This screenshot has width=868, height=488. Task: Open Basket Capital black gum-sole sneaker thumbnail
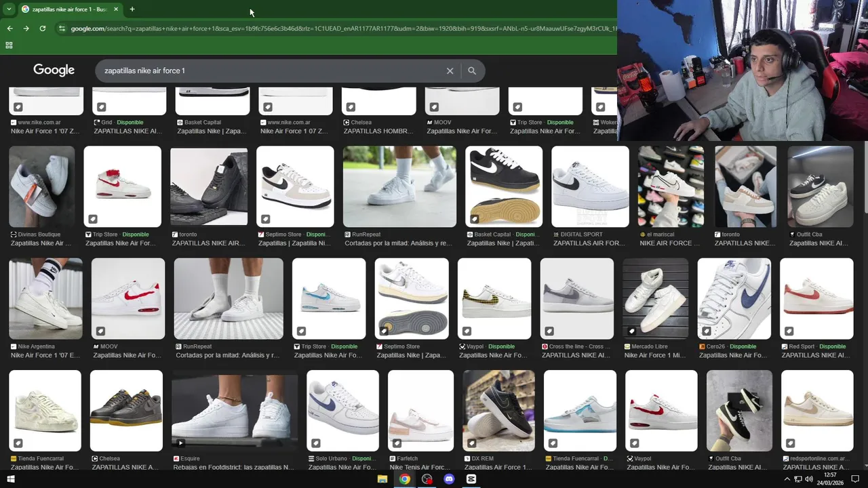pyautogui.click(x=504, y=186)
